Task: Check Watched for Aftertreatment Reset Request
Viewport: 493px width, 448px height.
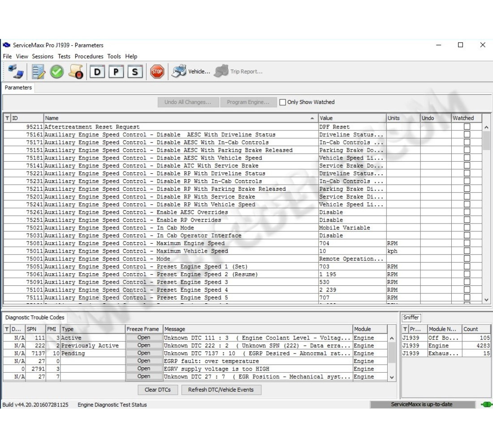Action: (466, 126)
